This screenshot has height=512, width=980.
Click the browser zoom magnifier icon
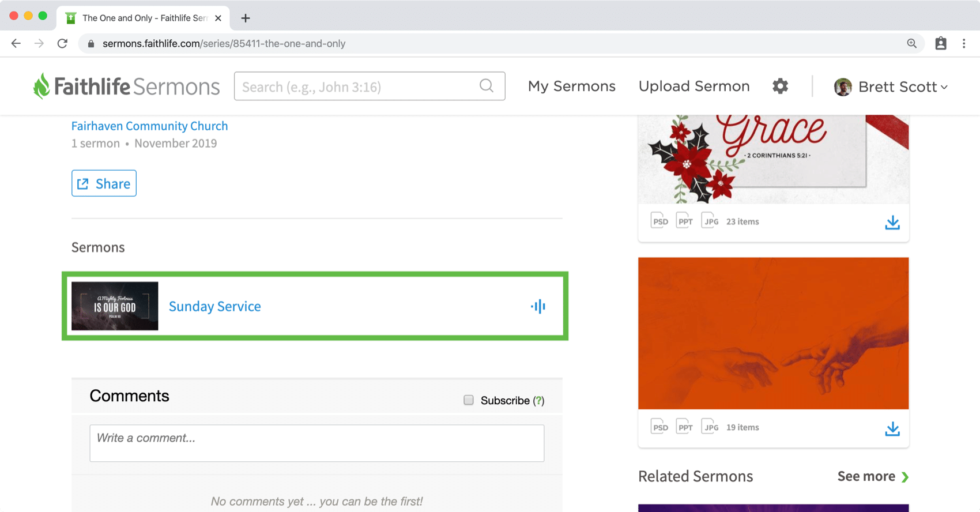(911, 43)
